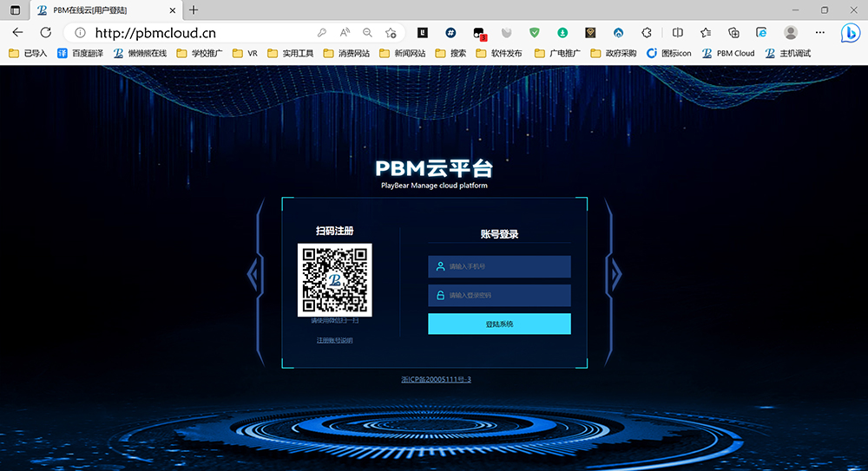Image resolution: width=868 pixels, height=471 pixels.
Task: Expand the 新闻网站 bookmarks folder
Action: (x=403, y=53)
